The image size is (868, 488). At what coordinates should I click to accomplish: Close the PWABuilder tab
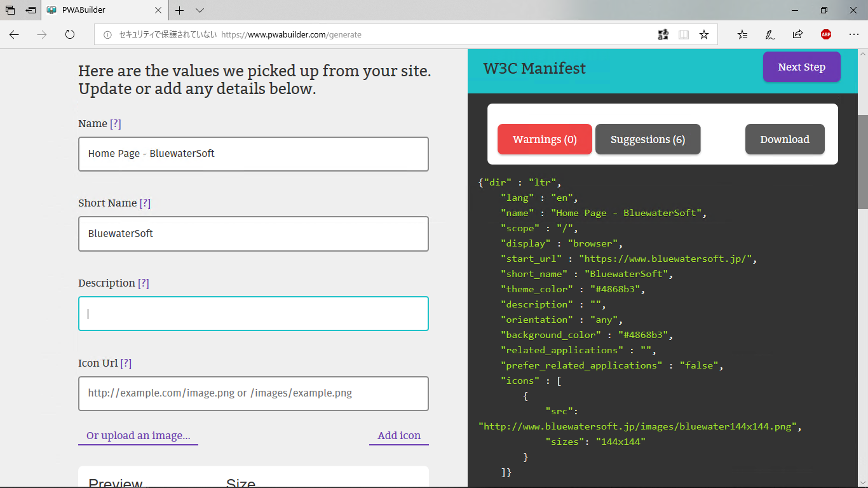coord(158,10)
